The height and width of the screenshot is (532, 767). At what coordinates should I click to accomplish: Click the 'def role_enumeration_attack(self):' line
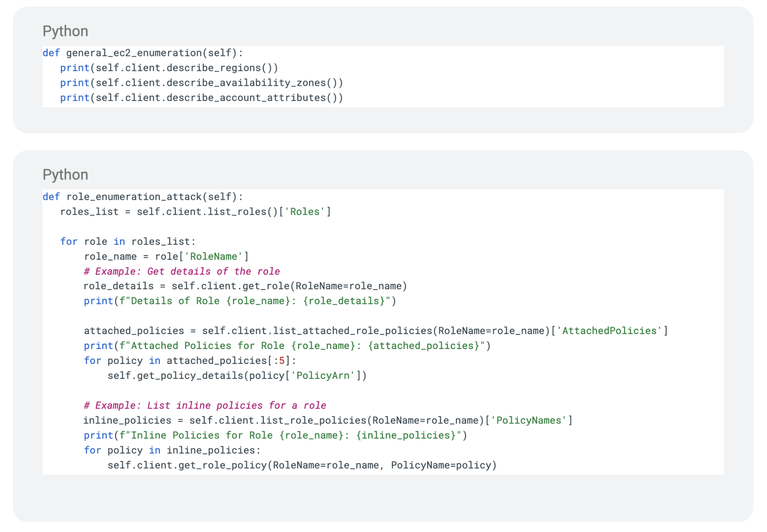[143, 197]
